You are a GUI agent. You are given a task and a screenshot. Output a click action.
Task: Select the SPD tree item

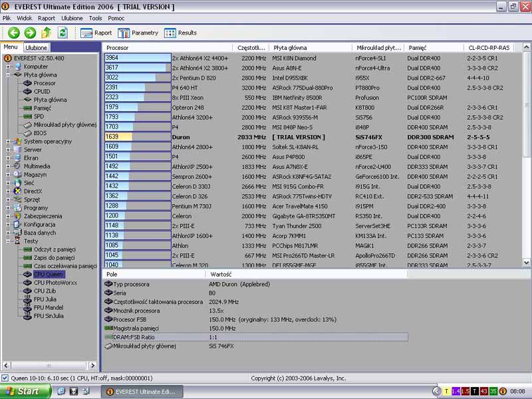(x=39, y=116)
